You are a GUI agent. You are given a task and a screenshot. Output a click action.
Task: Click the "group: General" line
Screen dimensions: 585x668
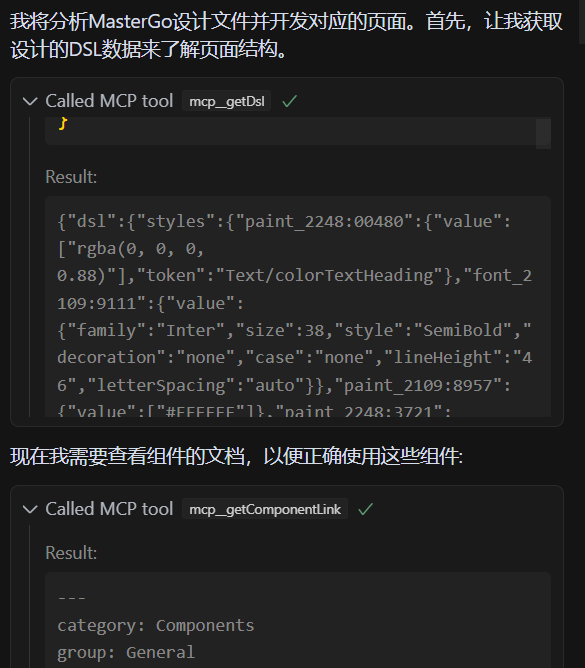126,653
